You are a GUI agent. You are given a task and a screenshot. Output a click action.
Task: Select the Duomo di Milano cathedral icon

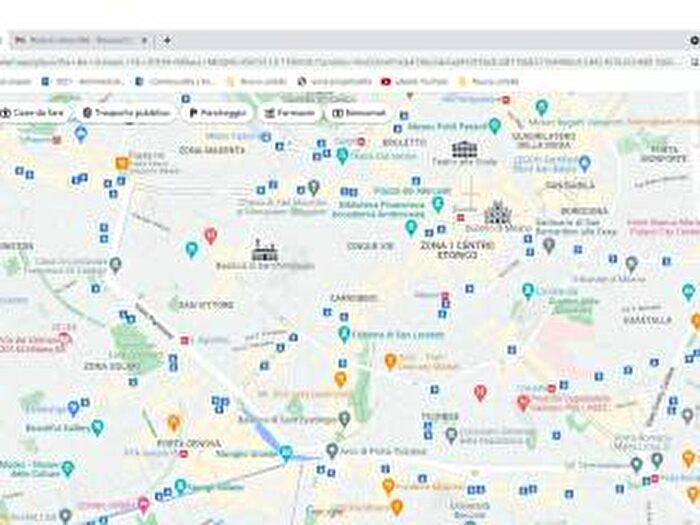(x=497, y=212)
